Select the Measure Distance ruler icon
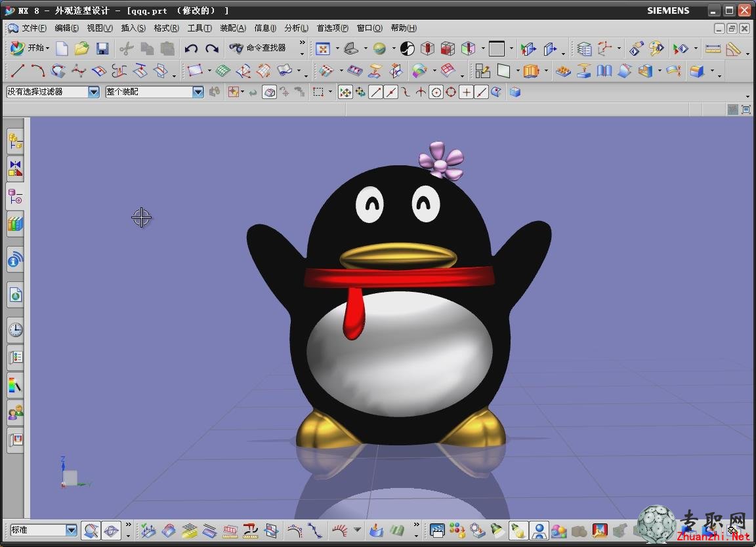This screenshot has height=547, width=756. coord(713,49)
